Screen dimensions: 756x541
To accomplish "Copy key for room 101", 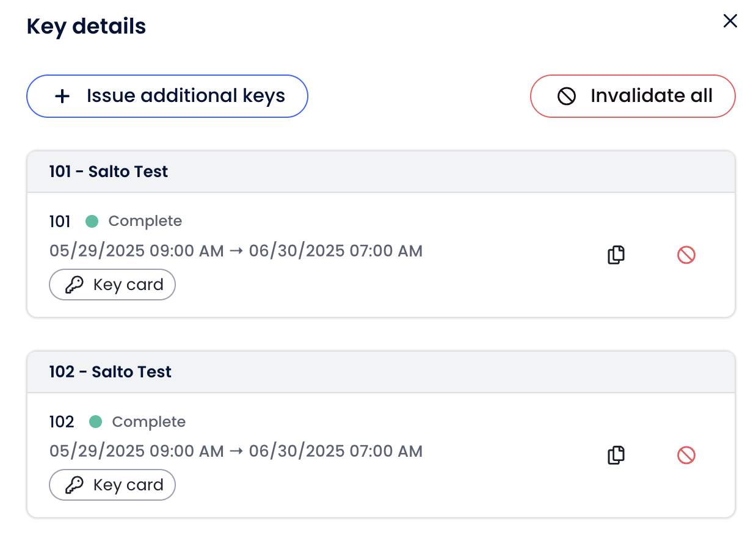I will click(x=616, y=255).
